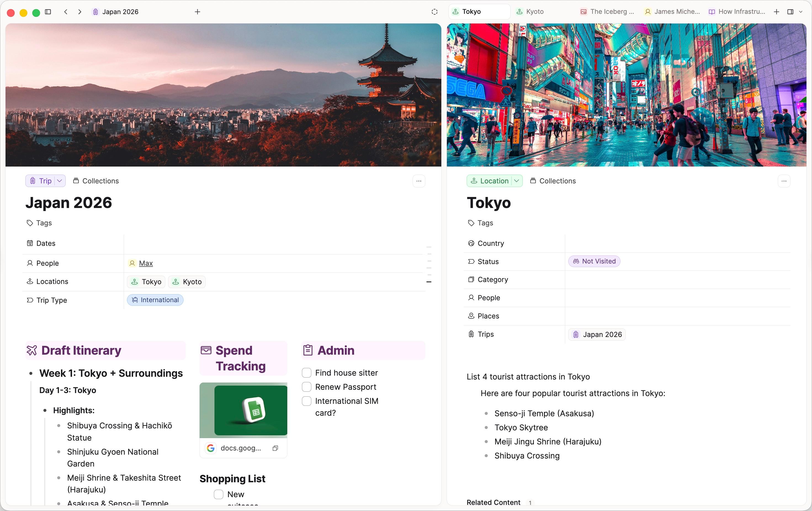Add Tags to Tokyo page

[481, 223]
